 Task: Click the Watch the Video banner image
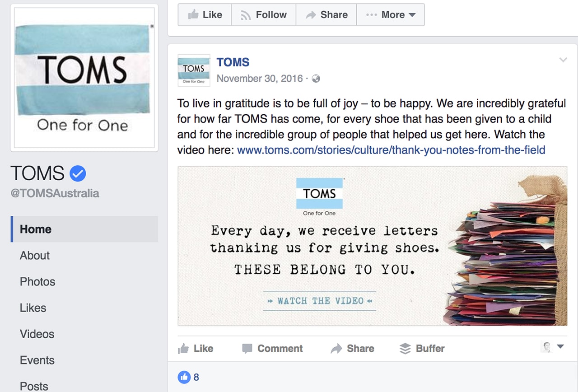click(372, 246)
